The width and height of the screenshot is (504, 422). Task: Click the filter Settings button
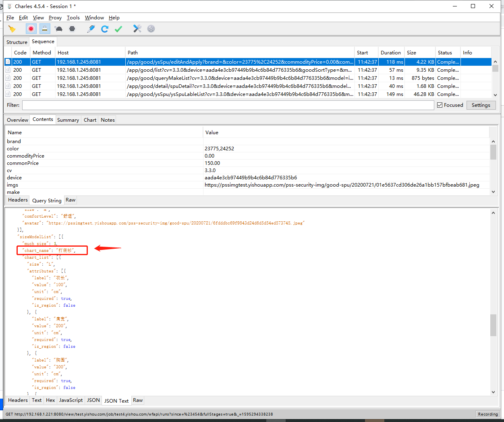[481, 105]
